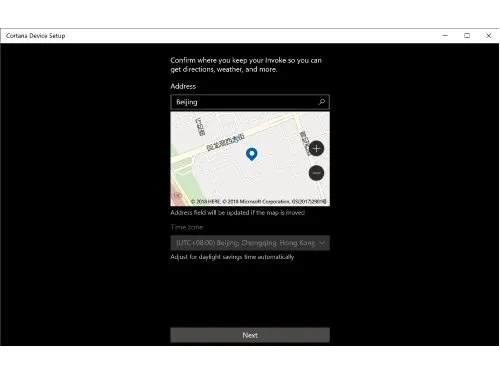The width and height of the screenshot is (500, 375).
Task: Click 'Adjust for daylight savings time automatically' text
Action: pyautogui.click(x=232, y=257)
